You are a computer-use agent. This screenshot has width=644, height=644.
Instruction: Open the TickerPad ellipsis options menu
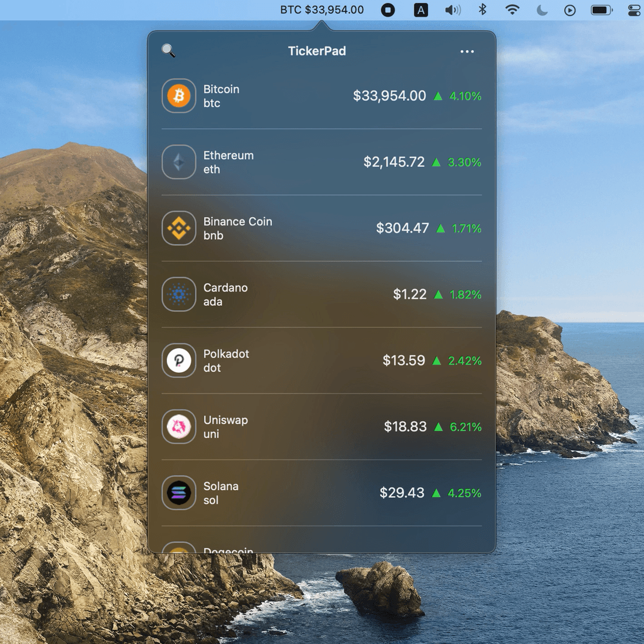coord(467,51)
